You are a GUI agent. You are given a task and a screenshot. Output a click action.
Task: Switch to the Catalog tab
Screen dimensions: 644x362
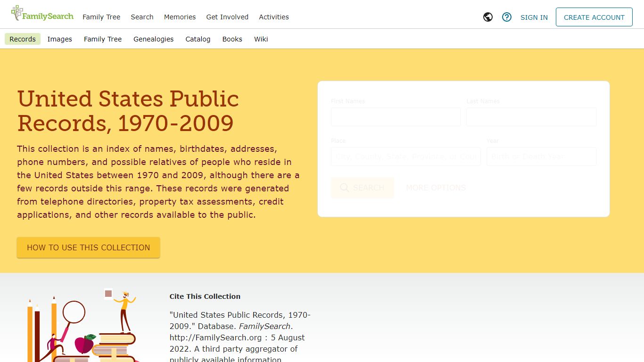point(198,39)
